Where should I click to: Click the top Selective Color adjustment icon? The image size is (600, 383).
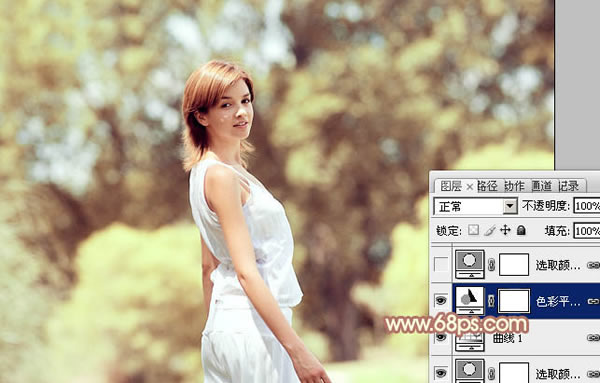pyautogui.click(x=470, y=264)
